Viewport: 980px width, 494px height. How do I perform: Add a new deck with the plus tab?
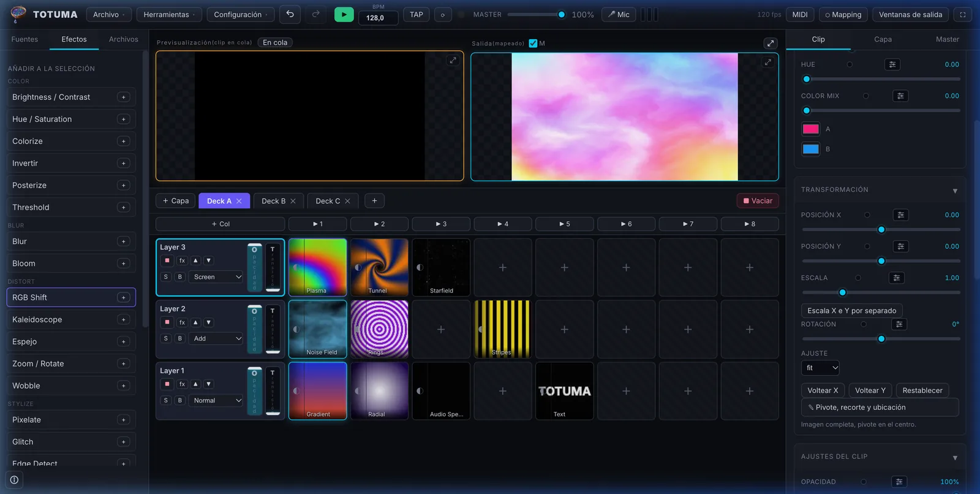(374, 200)
